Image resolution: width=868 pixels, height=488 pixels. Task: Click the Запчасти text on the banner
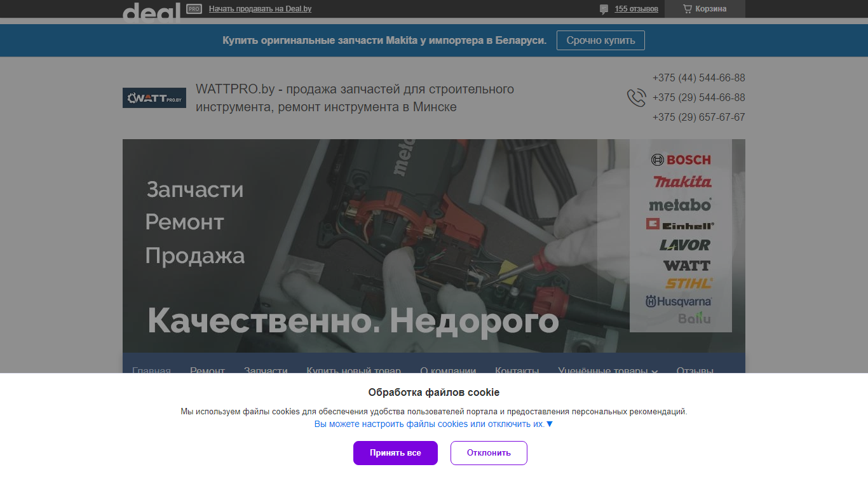pos(195,189)
